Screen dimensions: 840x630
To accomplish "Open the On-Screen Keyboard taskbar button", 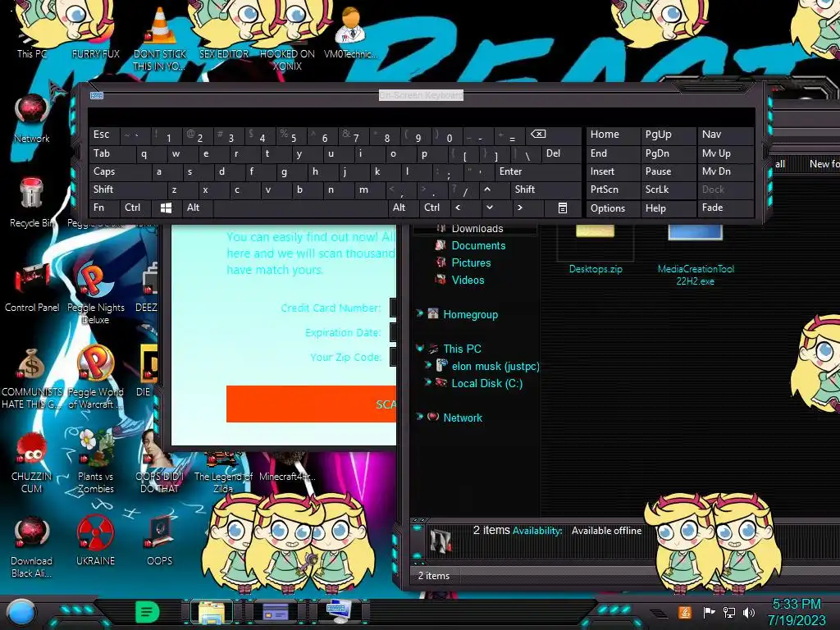I will coord(339,612).
